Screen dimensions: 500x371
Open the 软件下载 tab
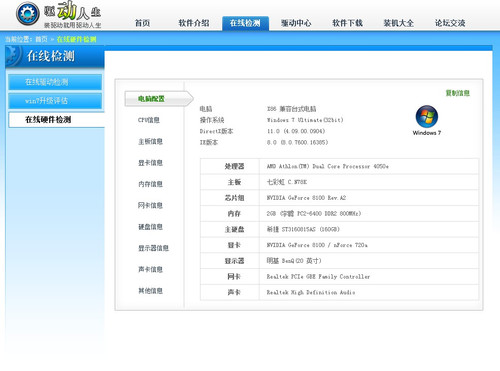click(347, 23)
